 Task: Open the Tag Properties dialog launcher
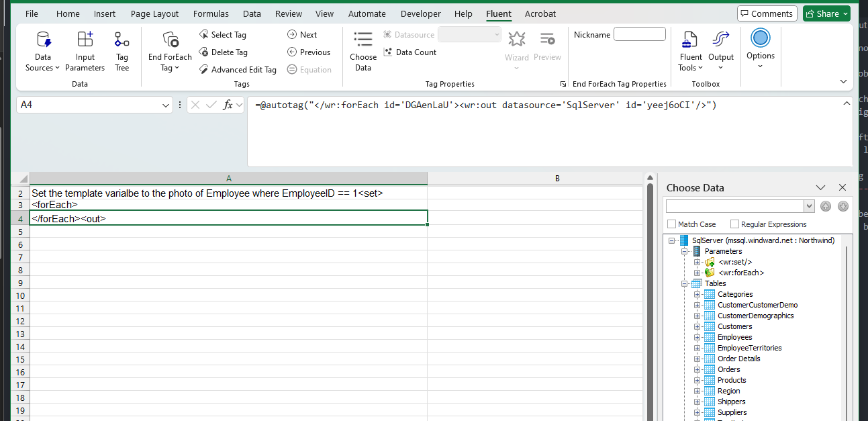coord(563,84)
